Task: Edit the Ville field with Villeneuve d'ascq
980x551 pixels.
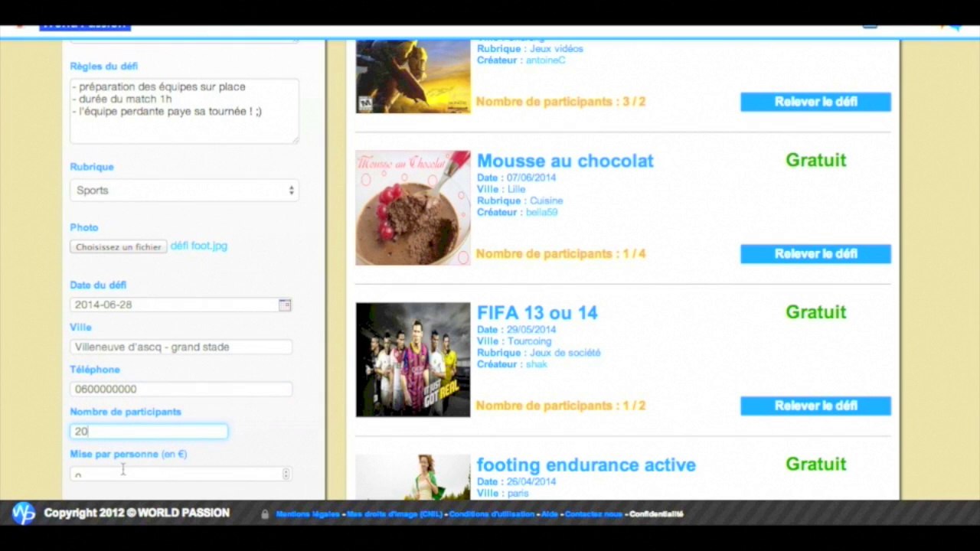Action: click(x=181, y=347)
